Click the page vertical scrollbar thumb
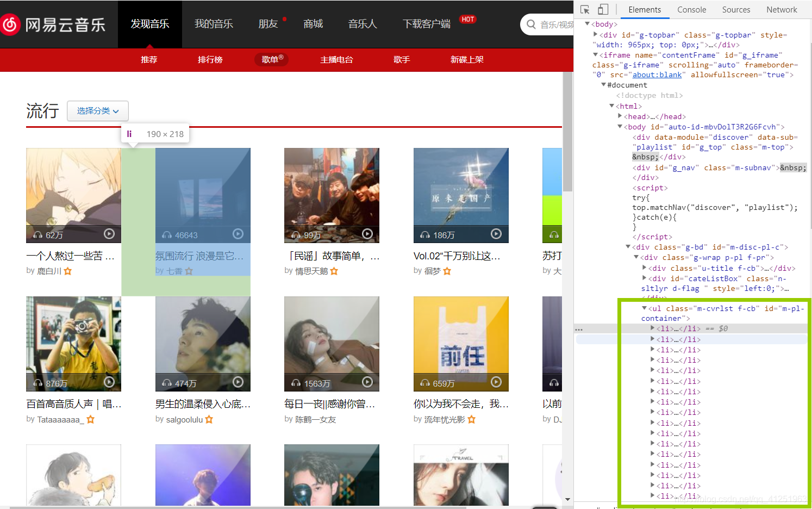The height and width of the screenshot is (509, 812). click(568, 131)
